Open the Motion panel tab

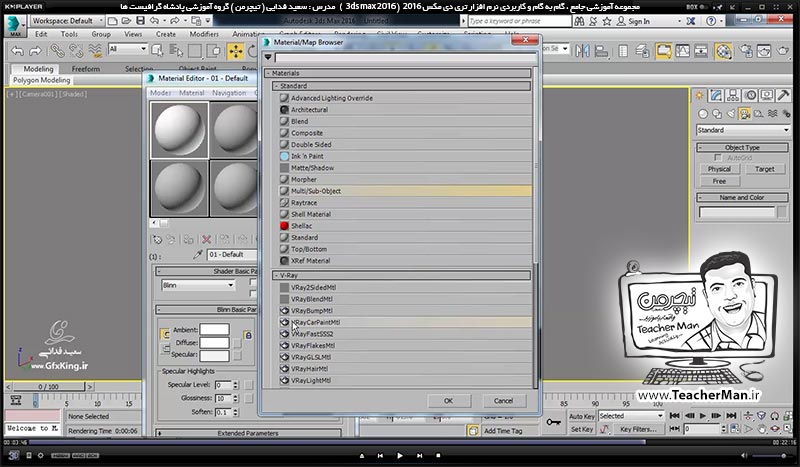pos(751,95)
